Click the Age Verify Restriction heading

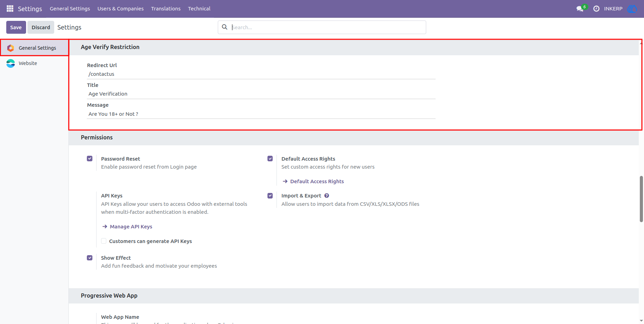pyautogui.click(x=110, y=47)
